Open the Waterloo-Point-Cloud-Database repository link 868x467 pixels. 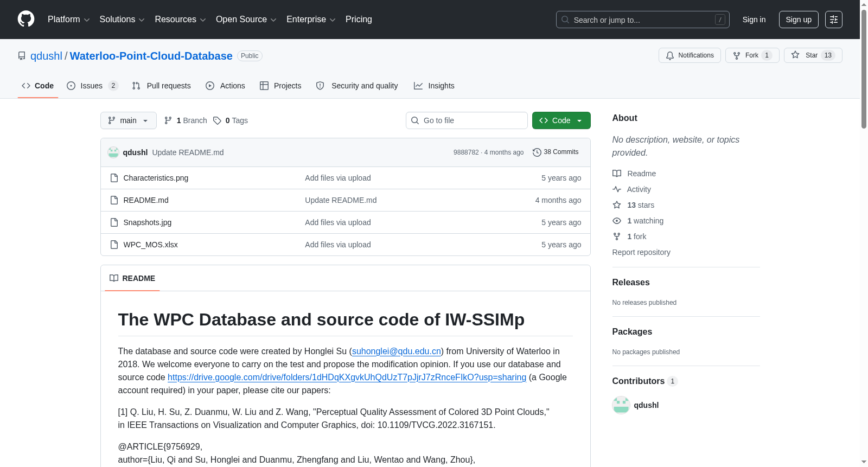point(151,56)
